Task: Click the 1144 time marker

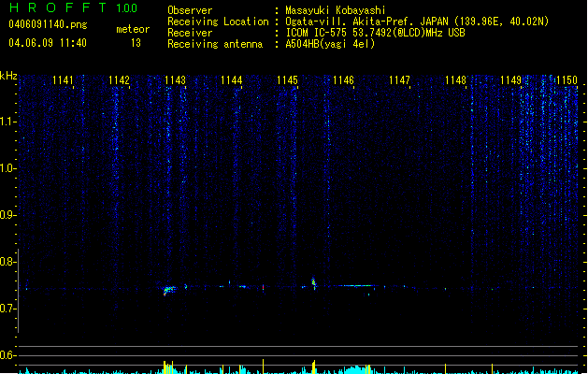Action: [x=232, y=80]
